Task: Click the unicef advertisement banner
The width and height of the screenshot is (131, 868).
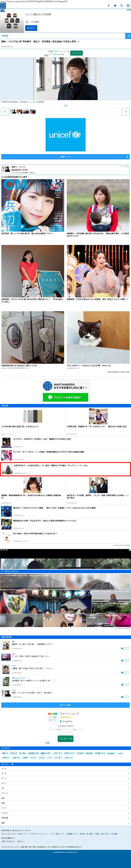Action: pyautogui.click(x=65, y=135)
